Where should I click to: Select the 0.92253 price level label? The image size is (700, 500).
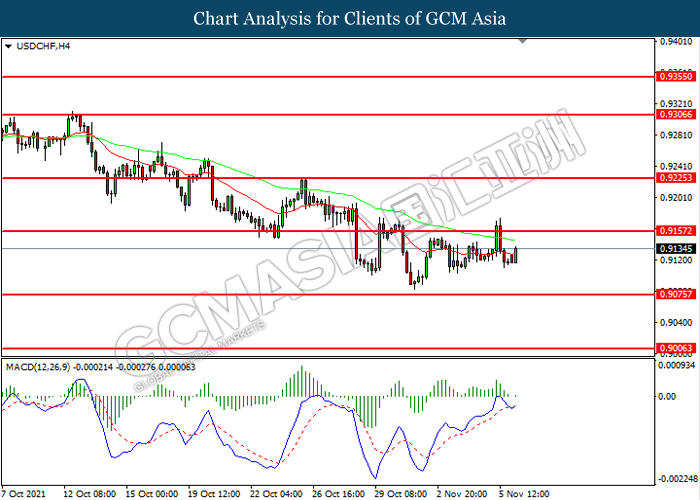click(676, 178)
